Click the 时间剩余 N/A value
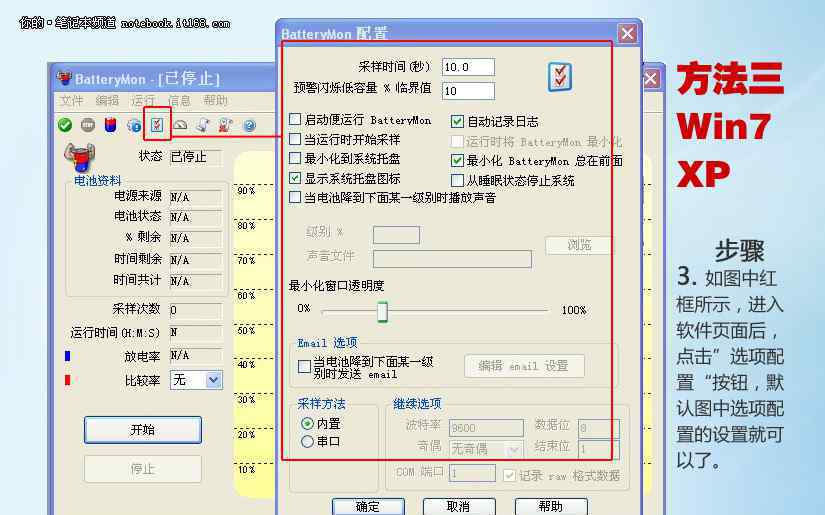This screenshot has width=825, height=515. (x=196, y=260)
